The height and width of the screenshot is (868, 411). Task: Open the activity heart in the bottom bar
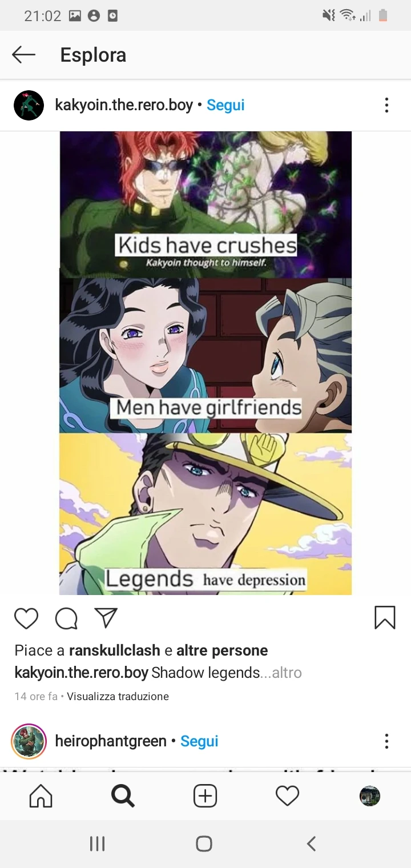point(287,795)
